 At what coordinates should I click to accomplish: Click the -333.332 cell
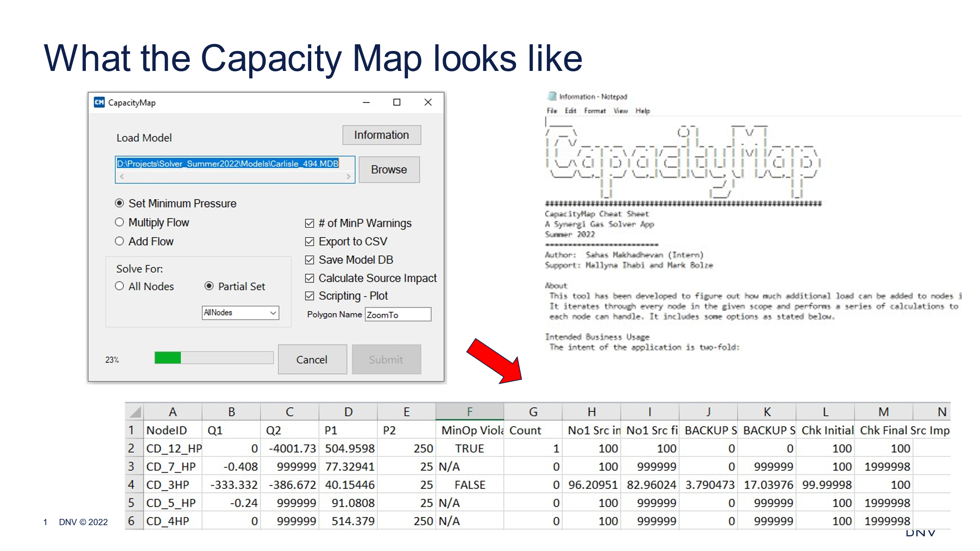231,485
